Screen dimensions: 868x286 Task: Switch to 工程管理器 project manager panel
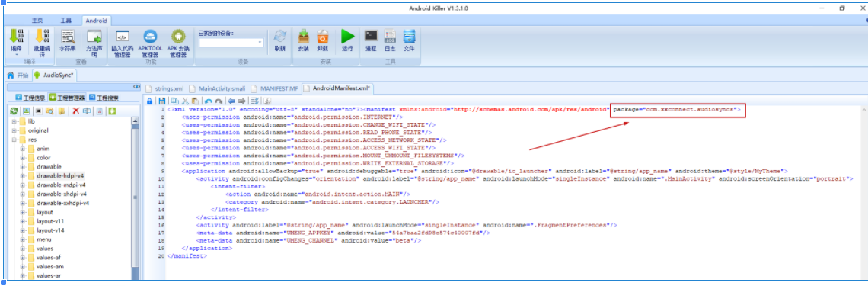[67, 98]
